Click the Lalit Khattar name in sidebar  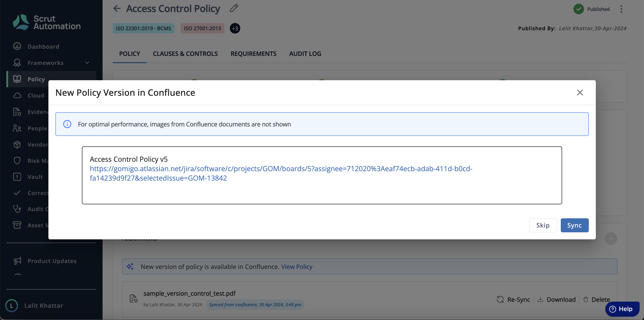coord(44,306)
